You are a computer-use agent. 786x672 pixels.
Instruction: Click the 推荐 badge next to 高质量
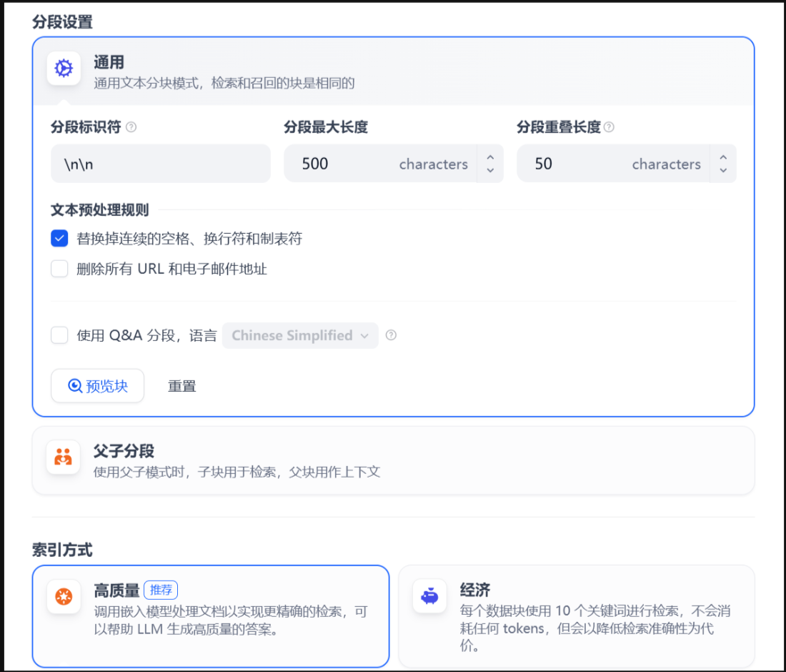point(161,590)
